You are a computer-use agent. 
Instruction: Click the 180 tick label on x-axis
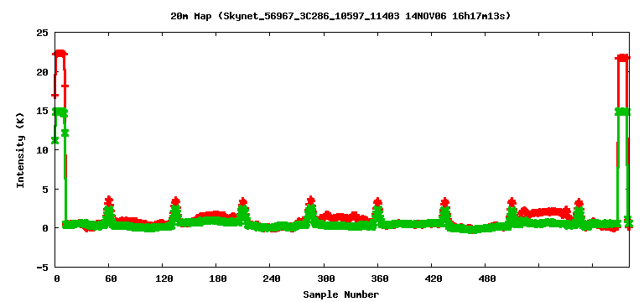pos(218,279)
